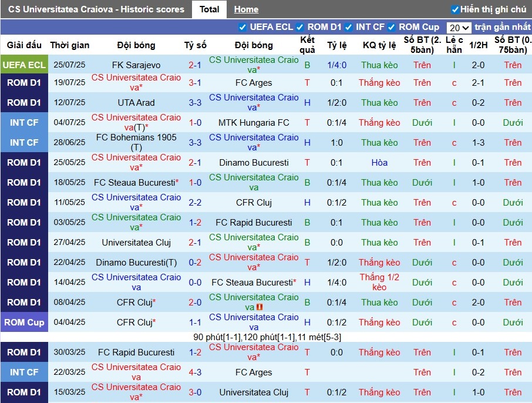Uncheck the UEFA ECL filter checkbox
This screenshot has height=403, width=532.
tap(243, 27)
